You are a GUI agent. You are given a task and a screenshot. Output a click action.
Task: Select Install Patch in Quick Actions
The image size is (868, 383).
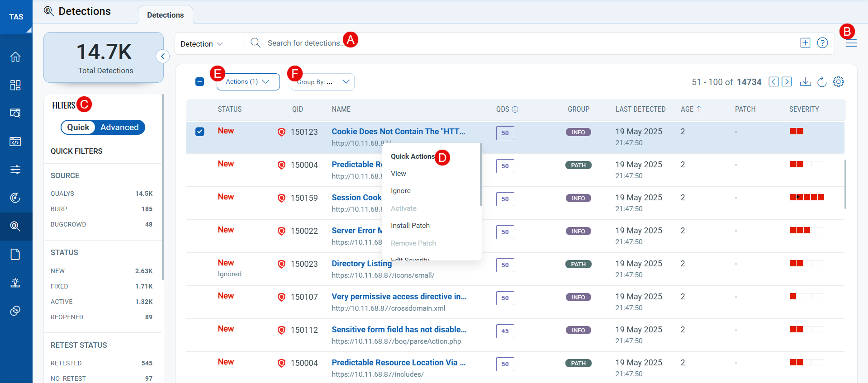410,226
